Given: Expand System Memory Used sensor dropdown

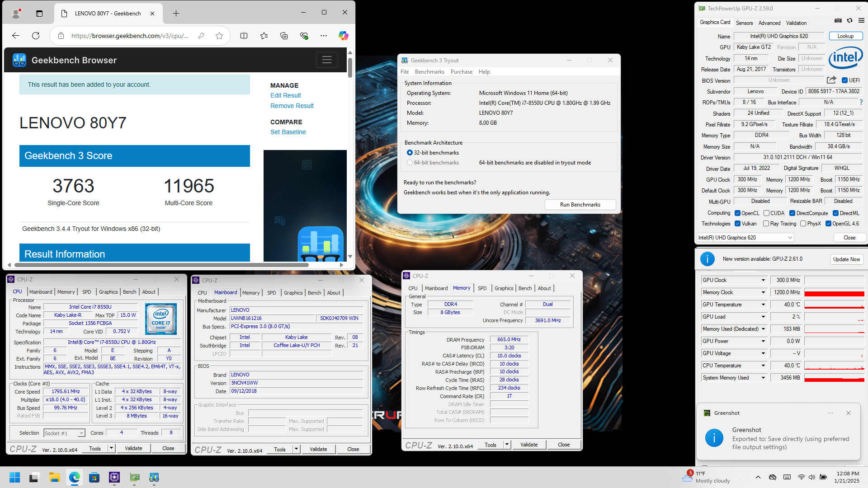Looking at the screenshot, I should click(x=763, y=378).
